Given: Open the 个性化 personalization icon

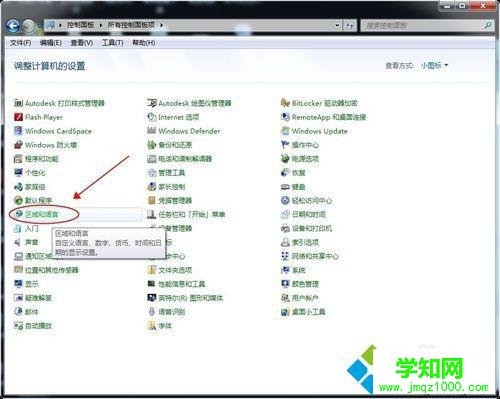Looking at the screenshot, I should (18, 173).
